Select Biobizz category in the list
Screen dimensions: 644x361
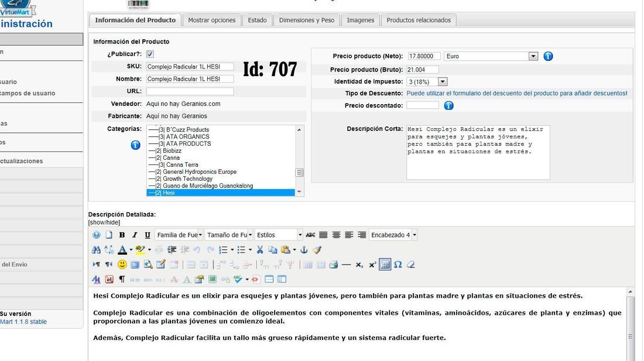[x=221, y=150]
